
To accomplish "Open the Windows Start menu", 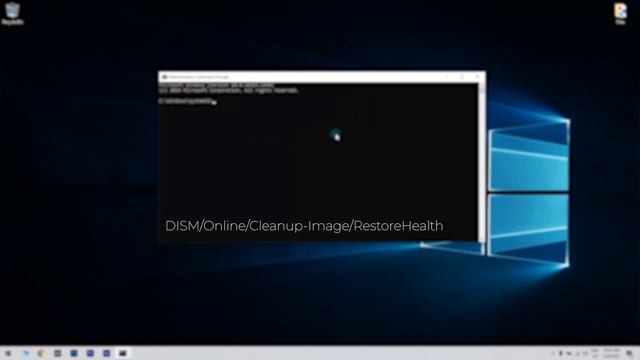I will tap(8, 353).
